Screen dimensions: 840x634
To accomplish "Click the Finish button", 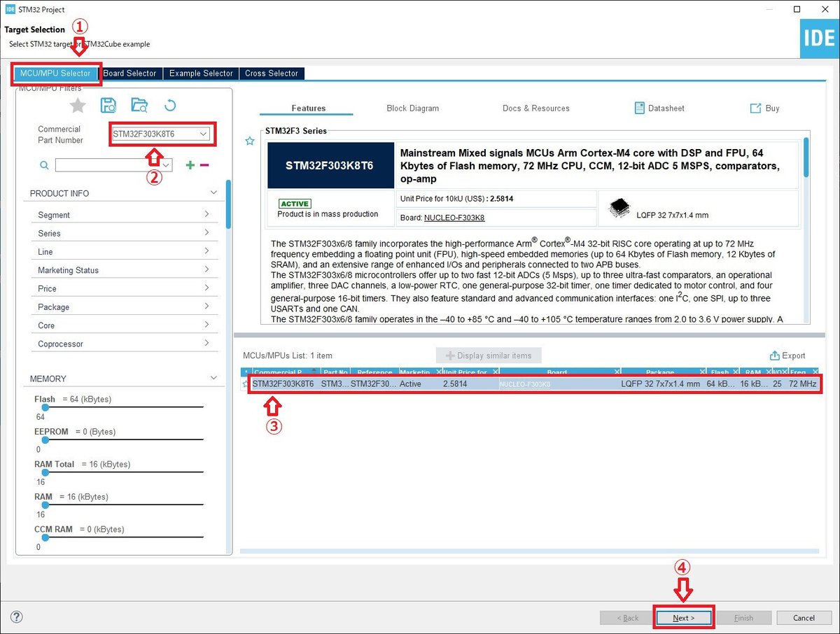I will tap(743, 618).
